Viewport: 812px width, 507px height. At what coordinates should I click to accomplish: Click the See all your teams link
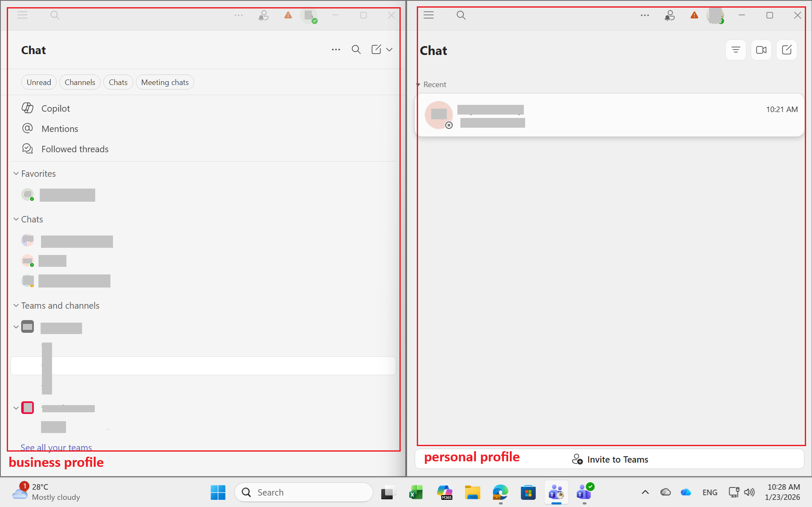tap(56, 447)
